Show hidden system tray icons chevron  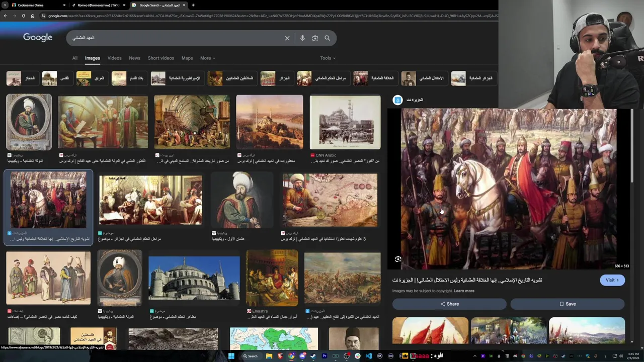click(x=474, y=356)
